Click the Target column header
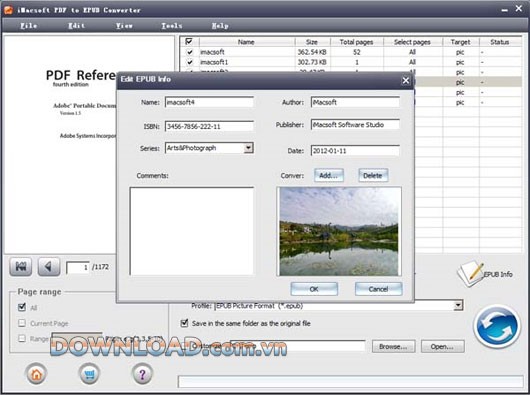Screen dimensions: 530x395 pos(460,42)
